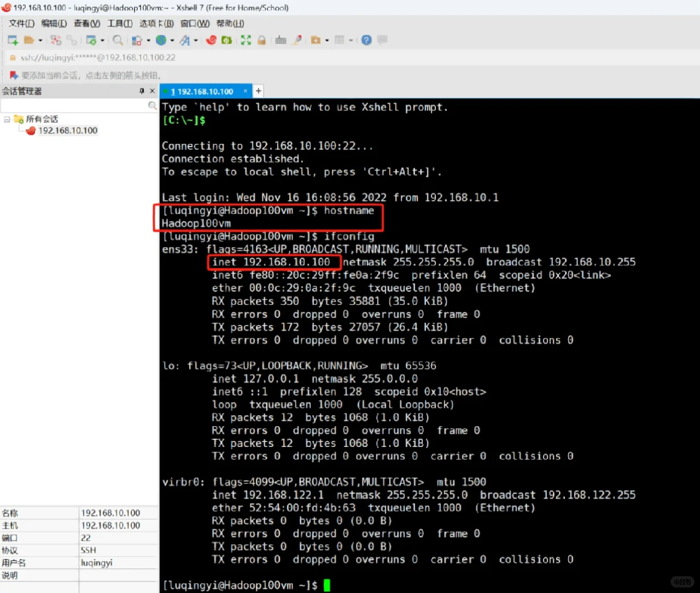The height and width of the screenshot is (593, 700).
Task: Expand the folder transfer dropdown arrow
Action: coord(327,40)
